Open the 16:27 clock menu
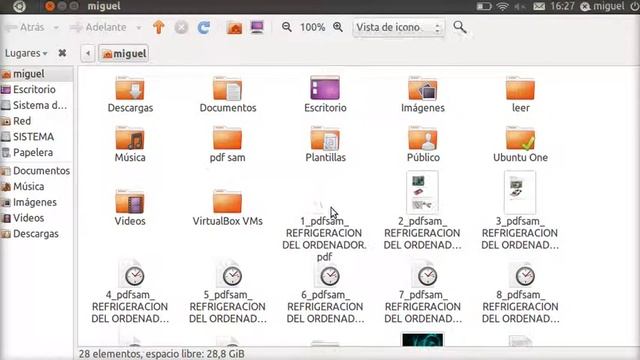The image size is (640, 360). [x=562, y=6]
